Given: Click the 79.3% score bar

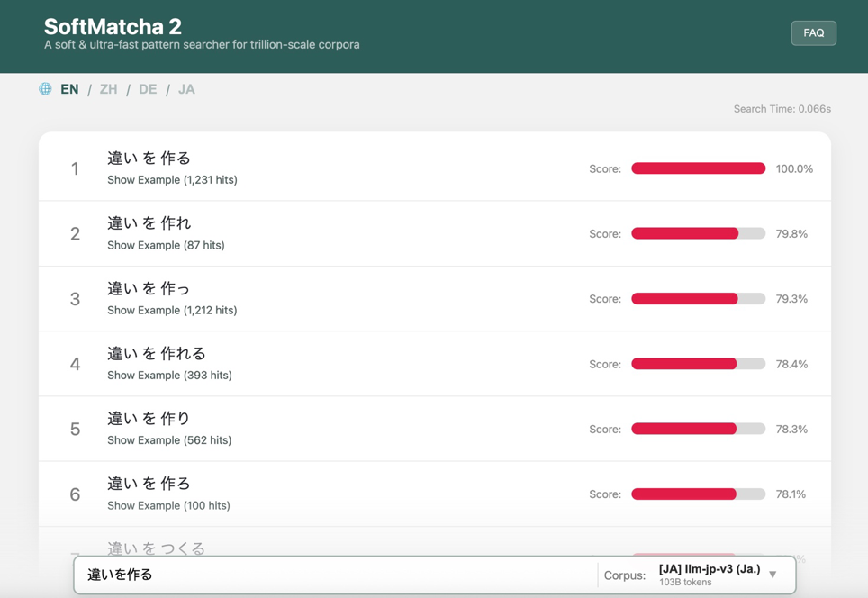Looking at the screenshot, I should point(699,298).
